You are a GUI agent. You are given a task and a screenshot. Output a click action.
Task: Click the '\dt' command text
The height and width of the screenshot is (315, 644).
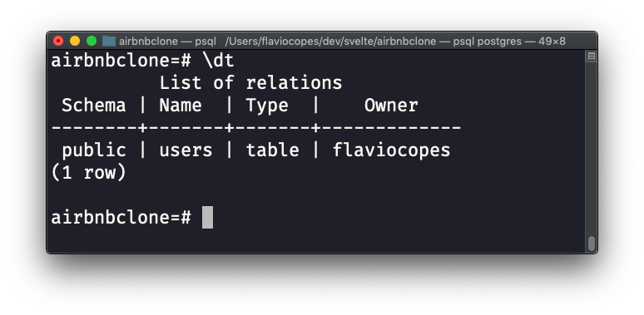(218, 61)
